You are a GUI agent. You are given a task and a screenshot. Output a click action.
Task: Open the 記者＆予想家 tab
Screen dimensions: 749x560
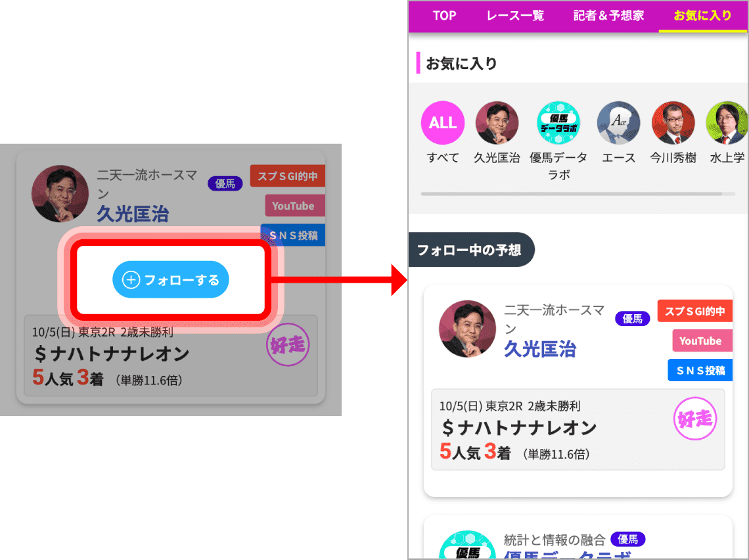[608, 16]
